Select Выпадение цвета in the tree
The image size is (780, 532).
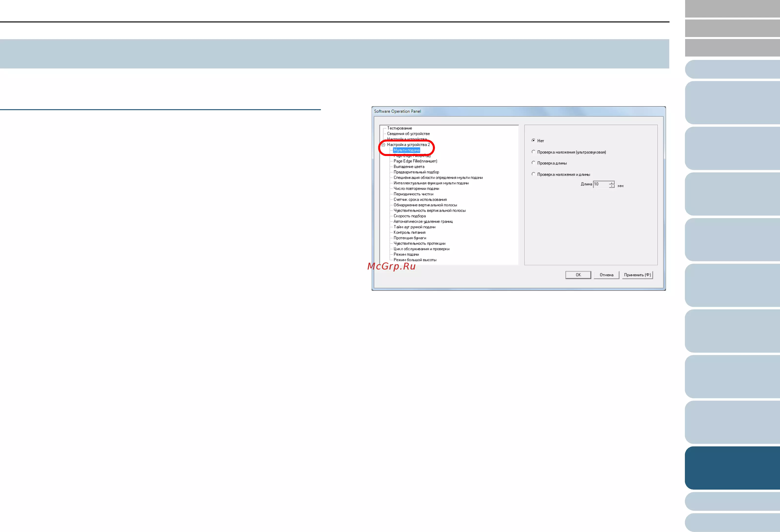point(409,167)
